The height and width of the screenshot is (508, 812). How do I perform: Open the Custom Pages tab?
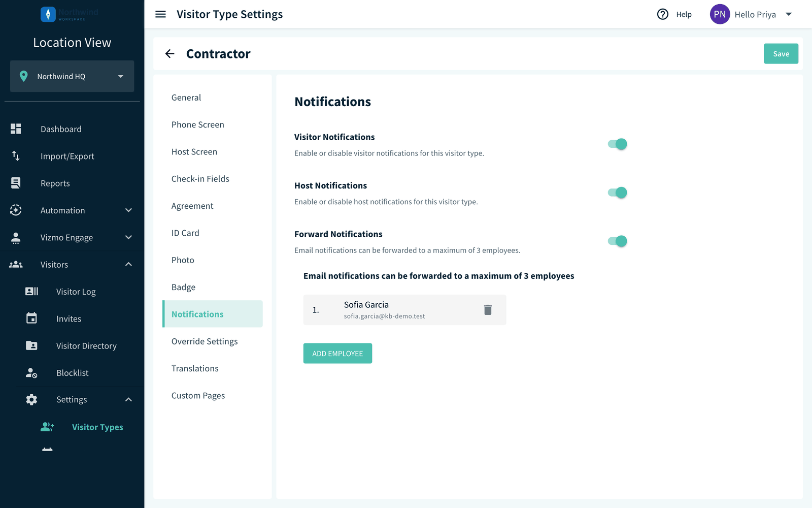(213, 395)
